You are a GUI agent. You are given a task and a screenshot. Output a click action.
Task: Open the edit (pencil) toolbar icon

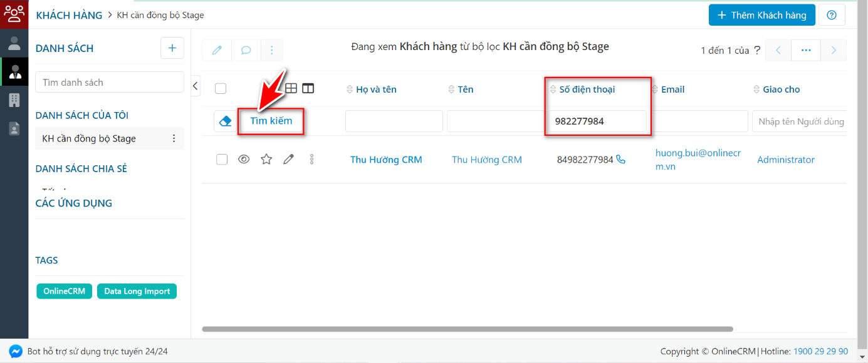point(216,50)
